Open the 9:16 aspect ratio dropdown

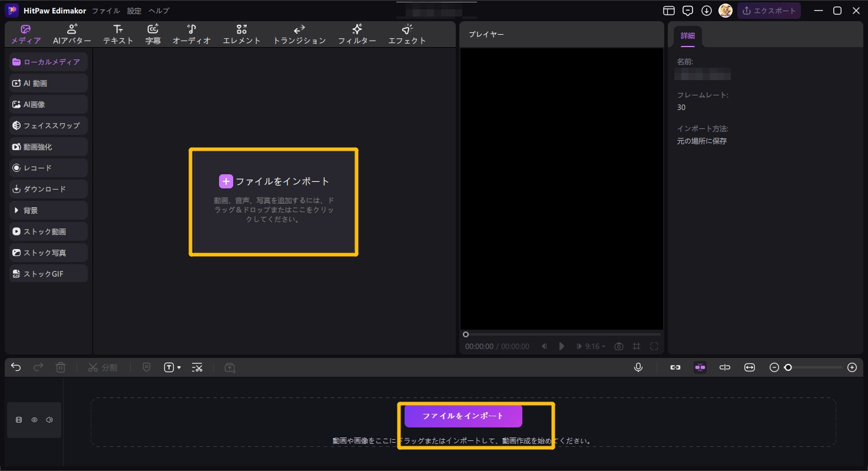[595, 346]
